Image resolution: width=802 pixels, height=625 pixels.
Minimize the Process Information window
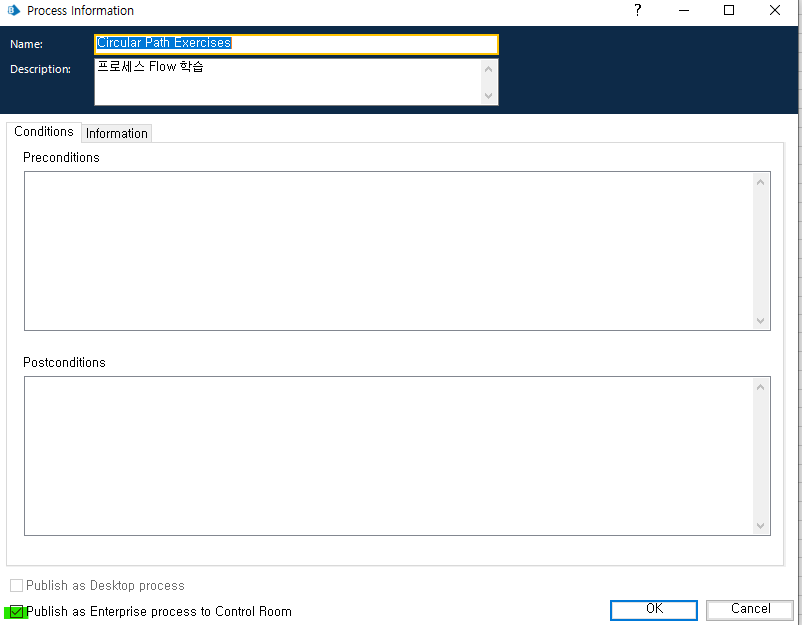tap(684, 10)
